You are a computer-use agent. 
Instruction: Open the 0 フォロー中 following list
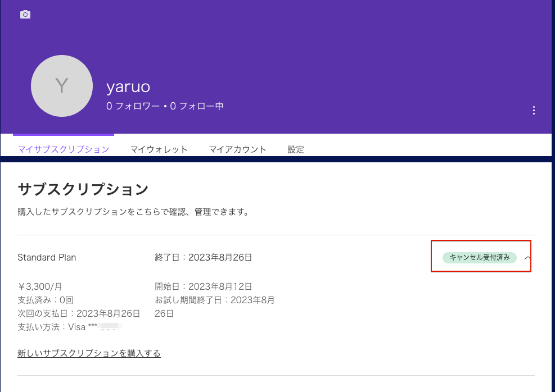197,106
